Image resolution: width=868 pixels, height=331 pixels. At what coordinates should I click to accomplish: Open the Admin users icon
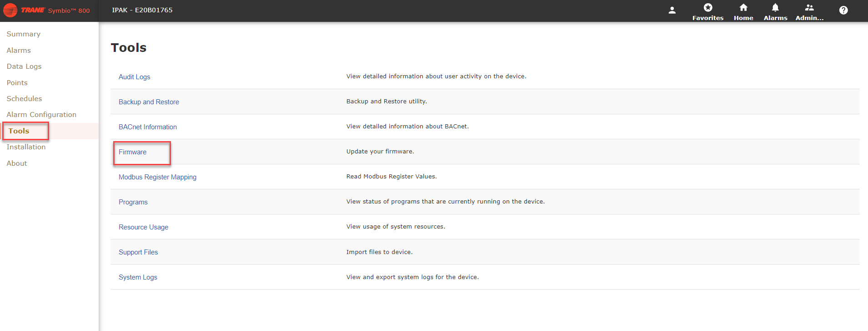(809, 8)
